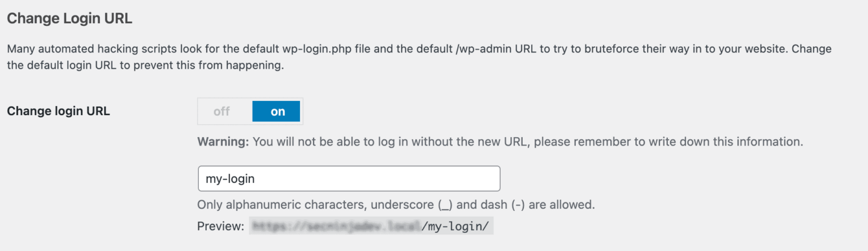
Task: Switch the Change login URL toggle to off
Action: [222, 111]
